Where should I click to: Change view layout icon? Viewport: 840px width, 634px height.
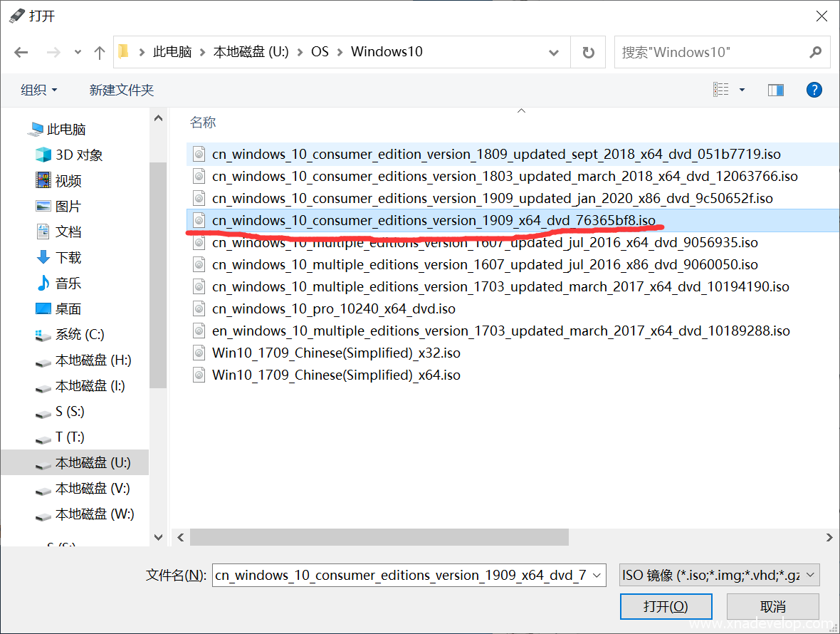point(721,90)
